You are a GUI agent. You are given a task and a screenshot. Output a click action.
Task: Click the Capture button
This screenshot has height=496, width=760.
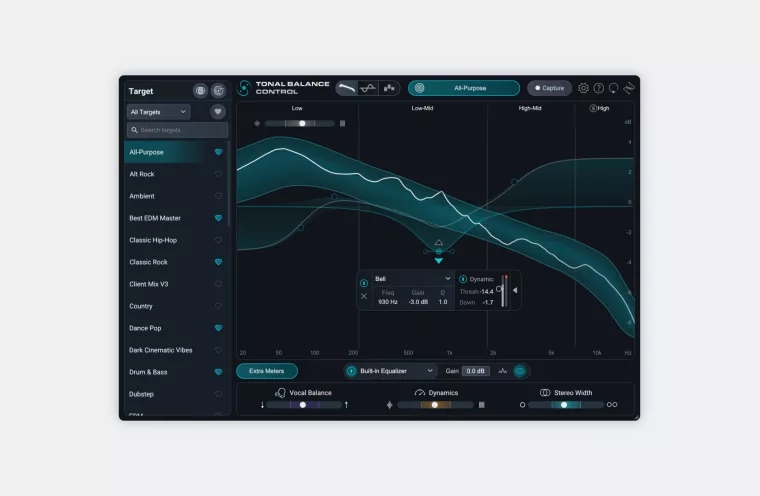tap(549, 88)
